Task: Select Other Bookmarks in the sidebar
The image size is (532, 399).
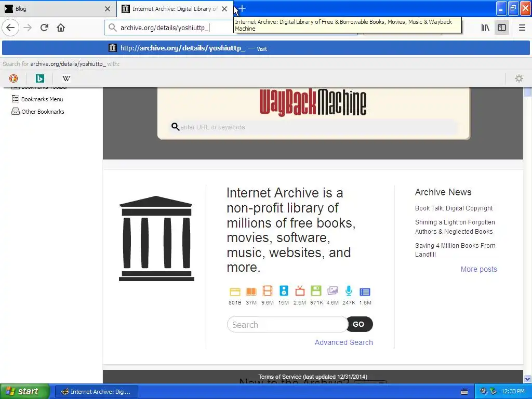Action: (x=43, y=112)
